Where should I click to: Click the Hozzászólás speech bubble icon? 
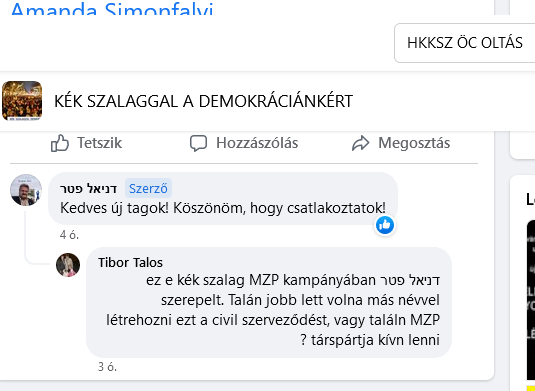(198, 143)
